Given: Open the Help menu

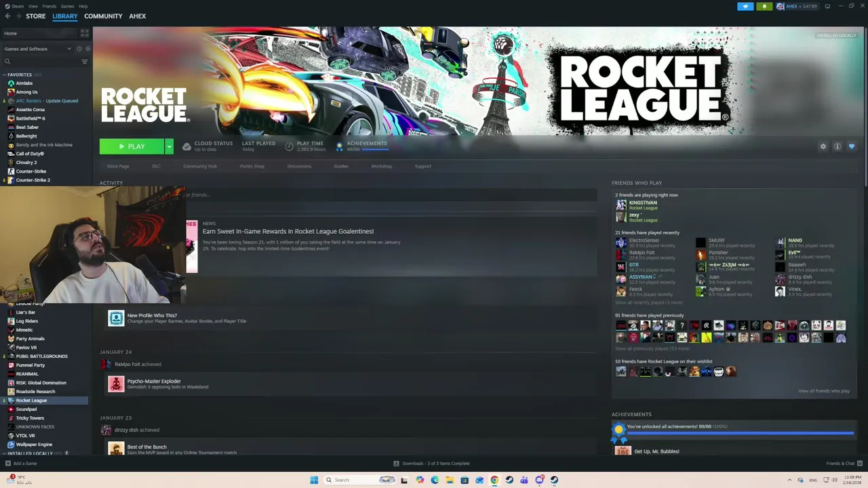Looking at the screenshot, I should click(x=83, y=6).
